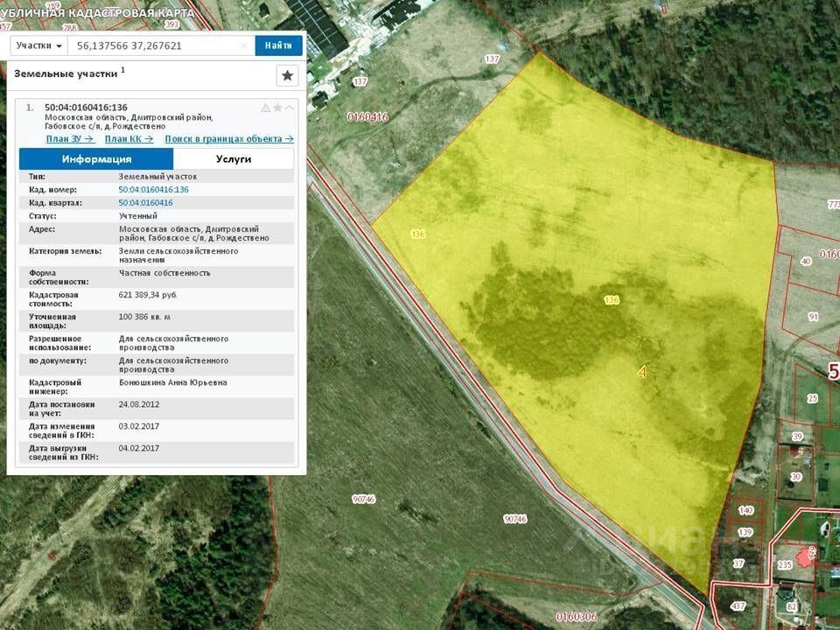Click into the coordinates search input field
This screenshot has height=630, width=840.
[156, 45]
